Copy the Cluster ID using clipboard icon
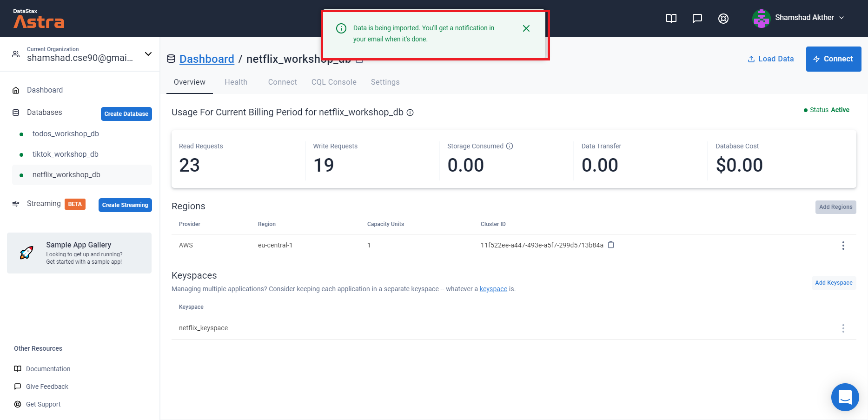The height and width of the screenshot is (420, 868). coord(611,245)
